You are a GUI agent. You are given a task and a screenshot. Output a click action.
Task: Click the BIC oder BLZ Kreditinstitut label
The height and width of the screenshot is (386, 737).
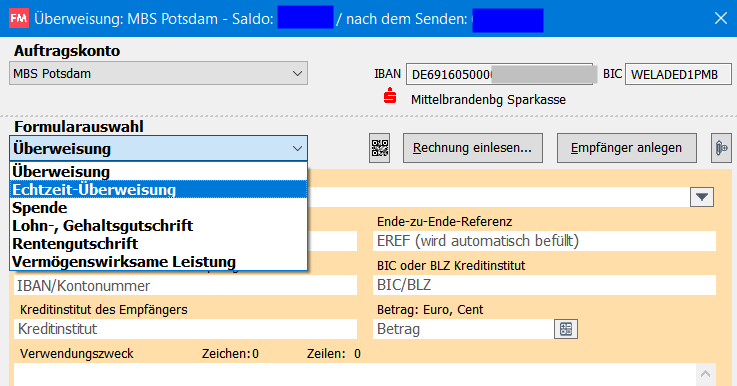[451, 266]
